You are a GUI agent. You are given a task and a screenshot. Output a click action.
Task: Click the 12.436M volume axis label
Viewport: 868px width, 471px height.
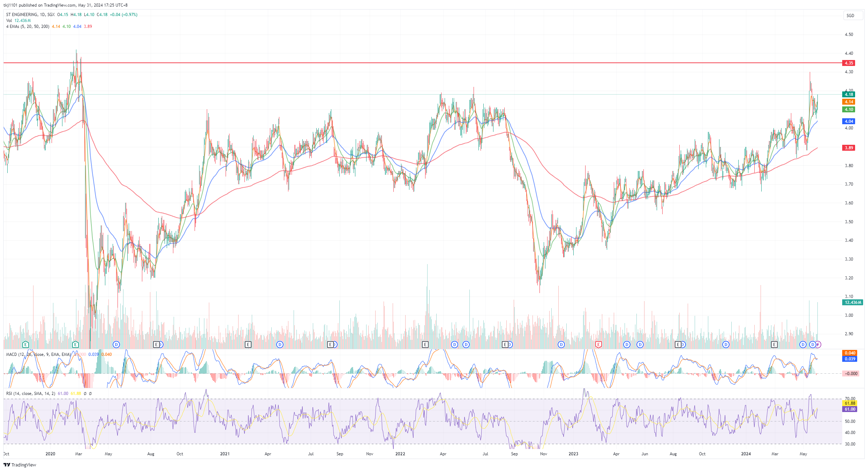pyautogui.click(x=853, y=302)
